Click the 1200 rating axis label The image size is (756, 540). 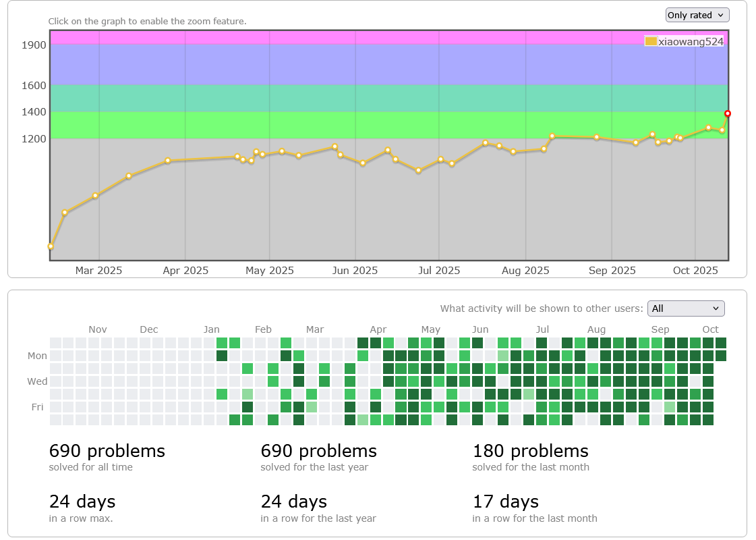pyautogui.click(x=34, y=139)
